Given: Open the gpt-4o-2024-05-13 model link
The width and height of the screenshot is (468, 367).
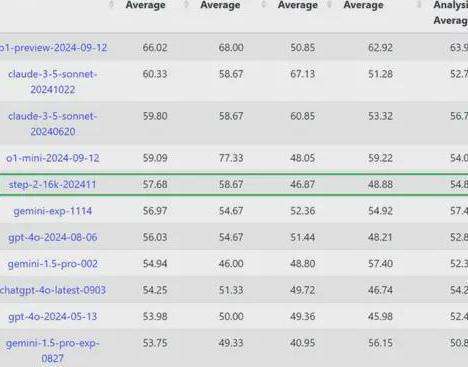Looking at the screenshot, I should (53, 316).
